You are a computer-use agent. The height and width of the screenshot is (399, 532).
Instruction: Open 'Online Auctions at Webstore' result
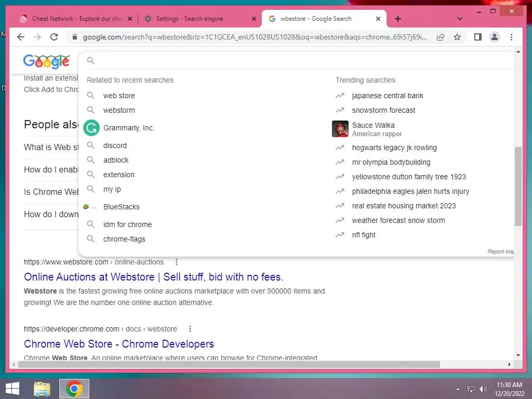153,277
